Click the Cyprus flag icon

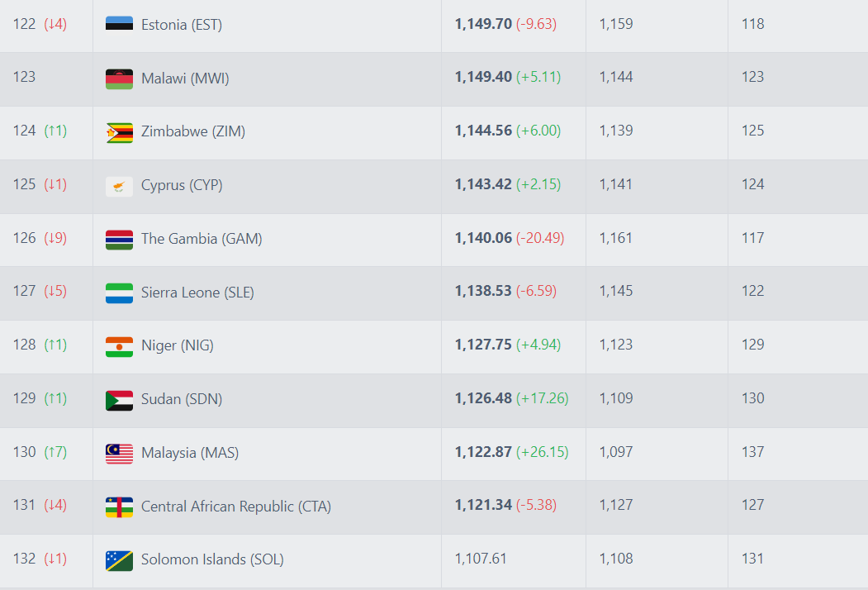tap(119, 186)
